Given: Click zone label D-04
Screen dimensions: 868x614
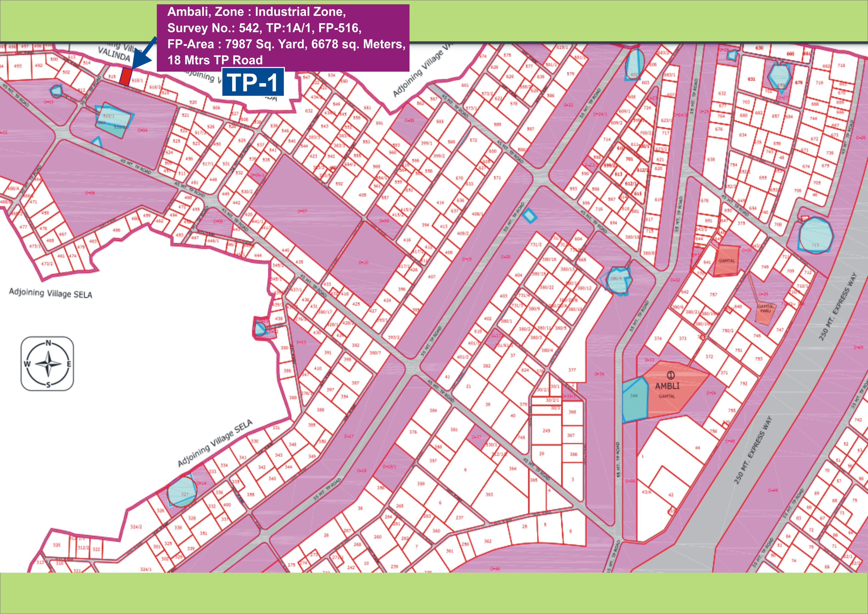Looking at the screenshot, I should (143, 130).
